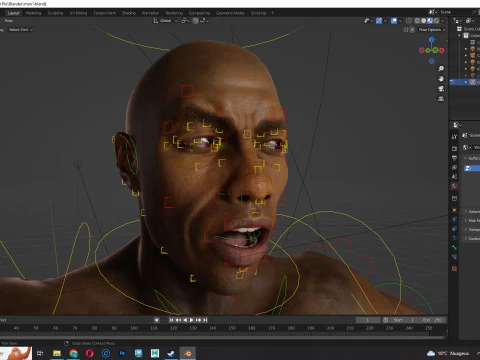Image resolution: width=480 pixels, height=360 pixels.
Task: Click the red X axis gizmo handle
Action: pyautogui.click(x=442, y=50)
